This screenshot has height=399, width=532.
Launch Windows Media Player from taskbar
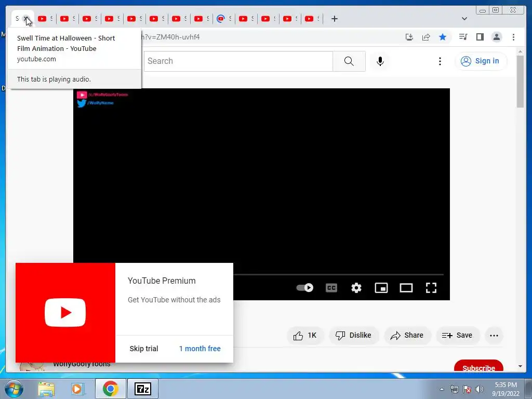click(78, 389)
